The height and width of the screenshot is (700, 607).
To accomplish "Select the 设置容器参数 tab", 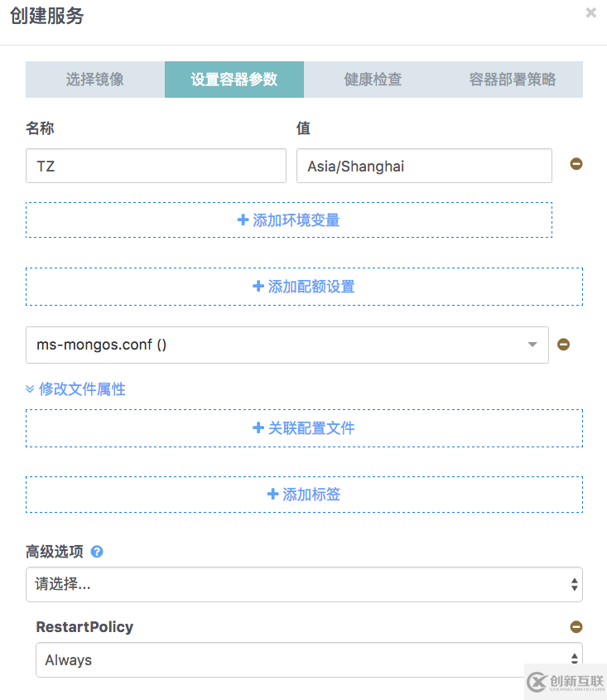I will click(x=234, y=80).
